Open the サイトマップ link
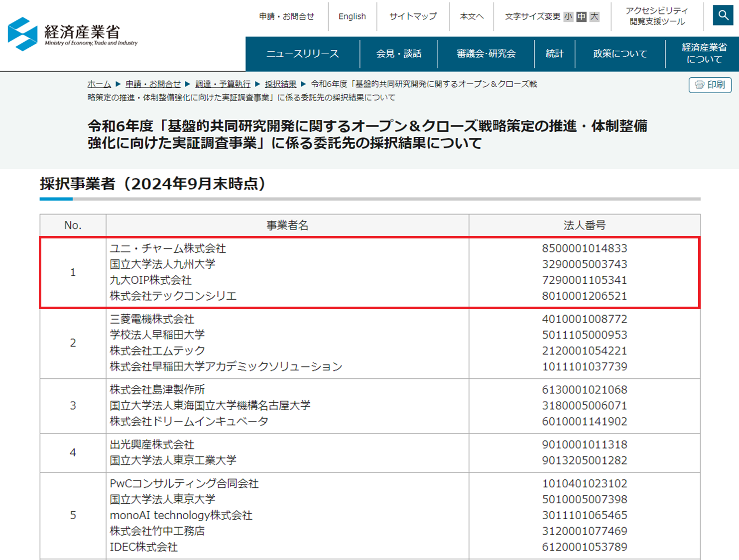 tap(413, 16)
